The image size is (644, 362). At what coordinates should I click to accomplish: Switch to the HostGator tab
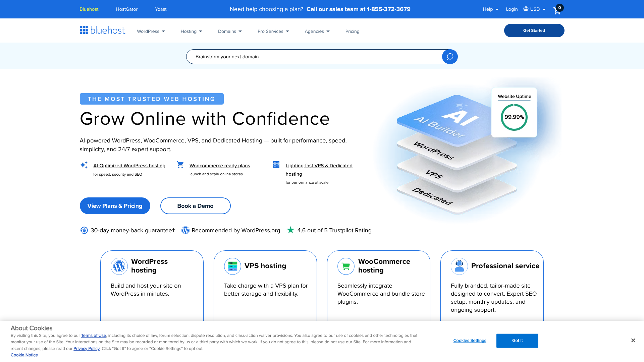point(126,9)
